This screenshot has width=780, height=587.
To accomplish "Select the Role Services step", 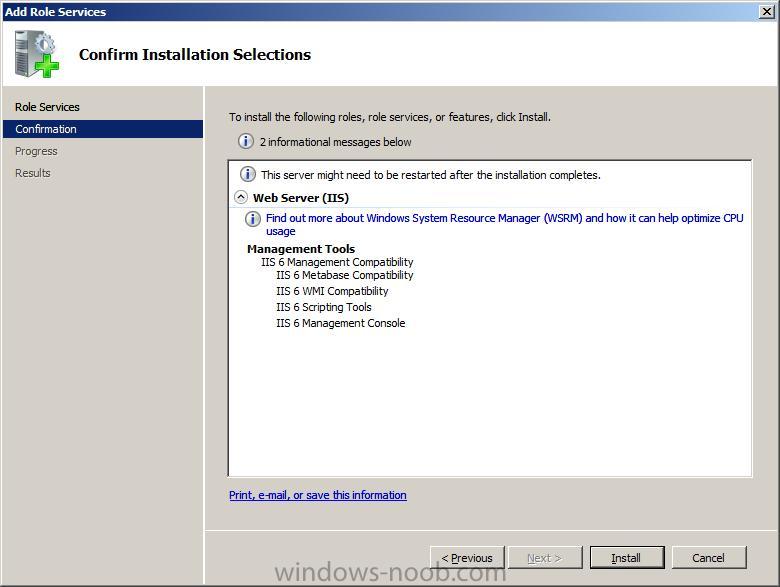I will pyautogui.click(x=47, y=107).
